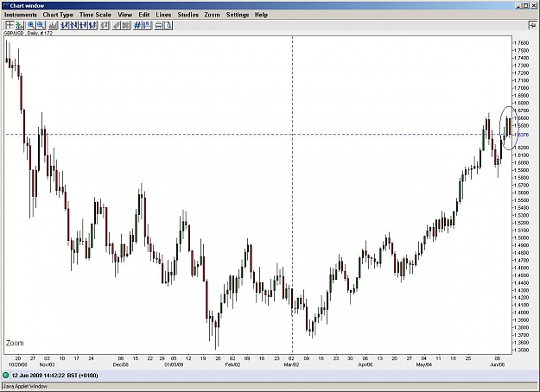The image size is (540, 392).
Task: Click the 1.7600 price axis label
Action: click(x=521, y=43)
